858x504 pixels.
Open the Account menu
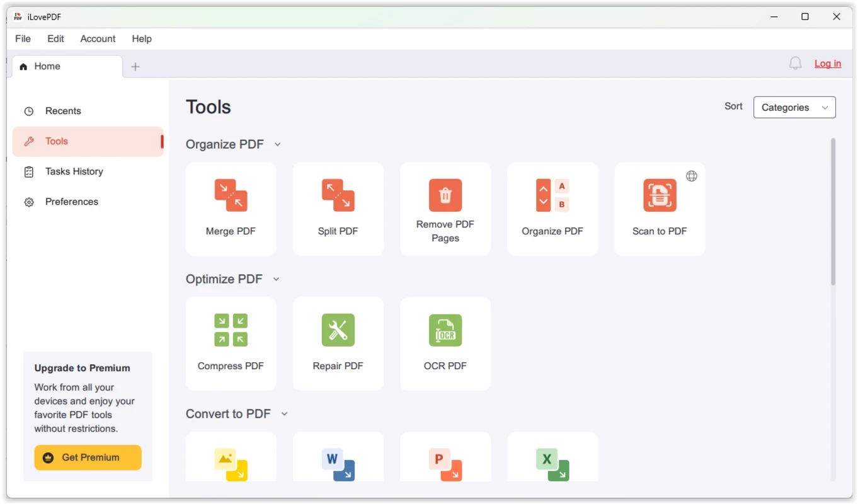(98, 38)
